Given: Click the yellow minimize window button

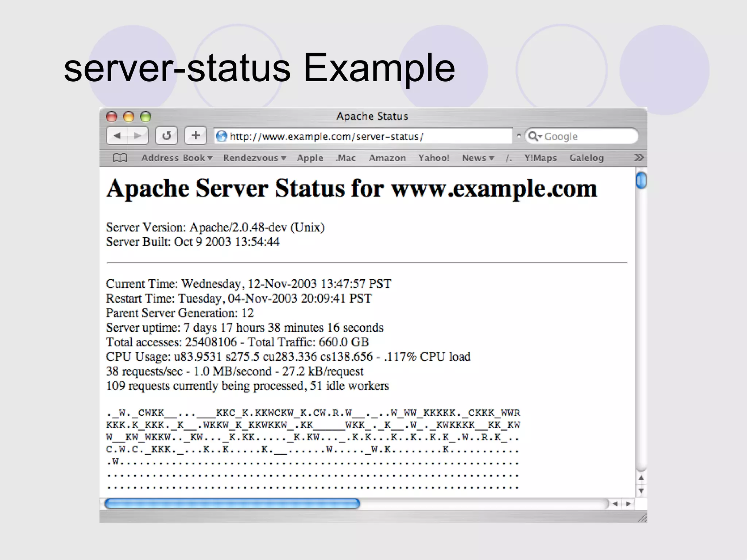Looking at the screenshot, I should coord(128,117).
